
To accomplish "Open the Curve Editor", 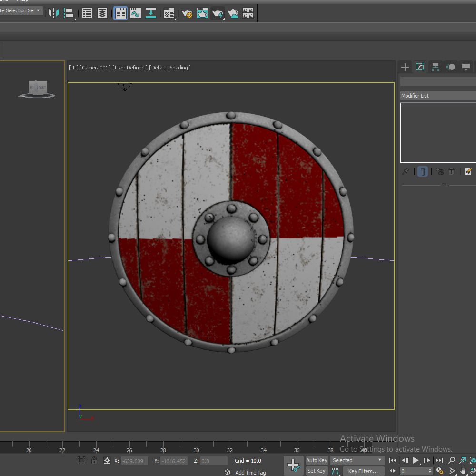I will pos(136,13).
